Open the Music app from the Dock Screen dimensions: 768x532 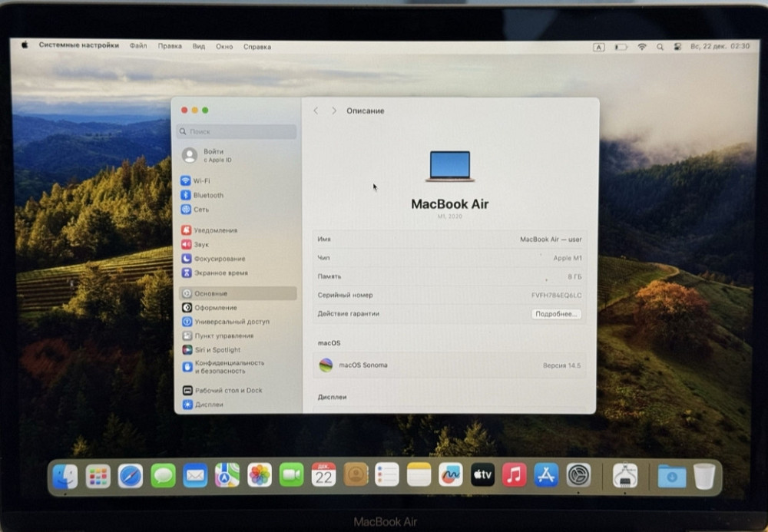tap(515, 476)
